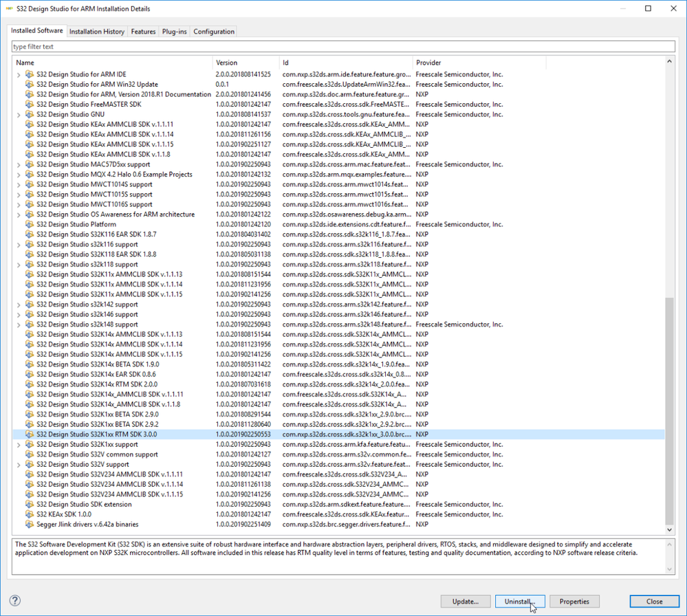Click the icon for S32 Design Studio SDK extension

(30, 504)
